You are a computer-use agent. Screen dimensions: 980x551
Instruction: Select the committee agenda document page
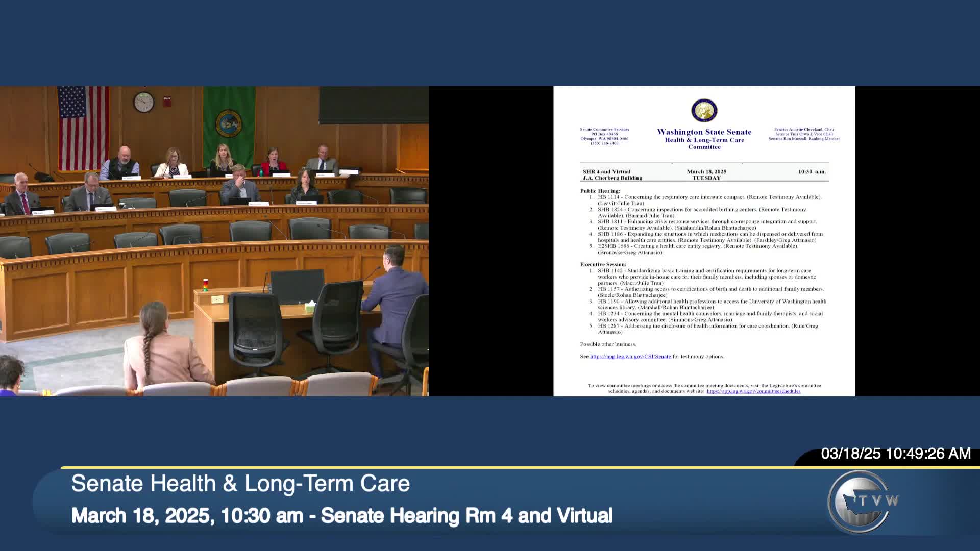point(704,241)
